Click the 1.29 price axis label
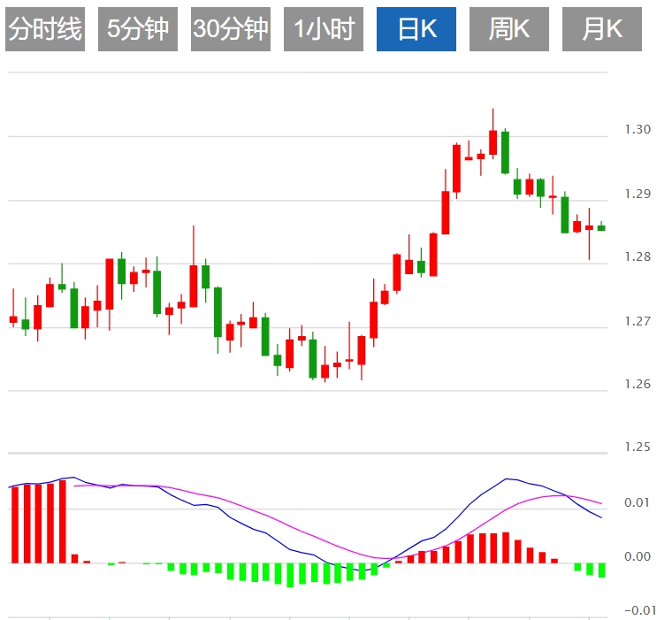The image size is (672, 620). pos(638,194)
